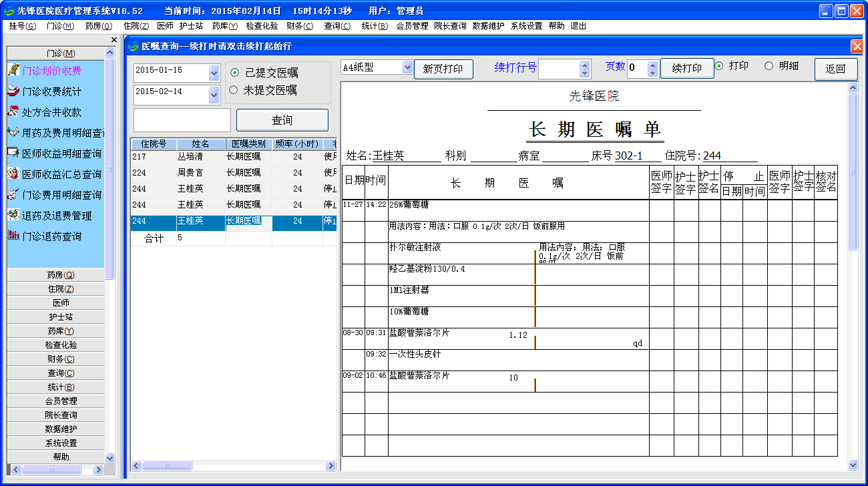Select the 处方合并收款 icon

(x=13, y=111)
